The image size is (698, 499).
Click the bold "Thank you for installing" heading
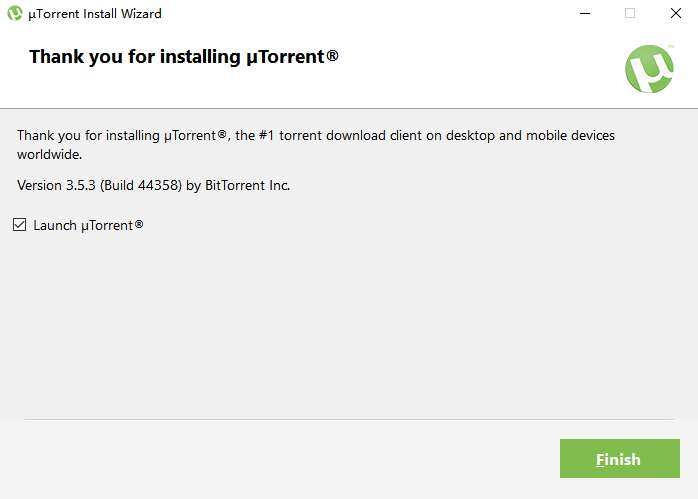click(135, 56)
